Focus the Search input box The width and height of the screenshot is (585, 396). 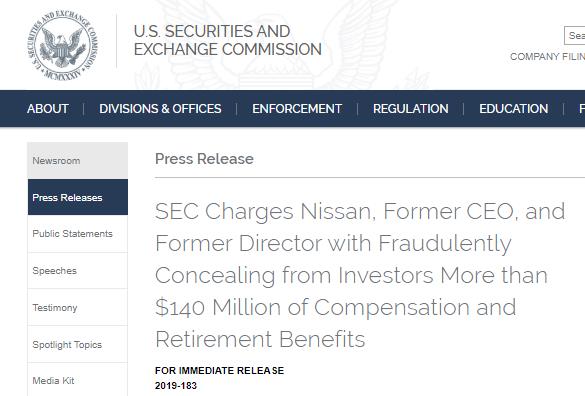(575, 35)
